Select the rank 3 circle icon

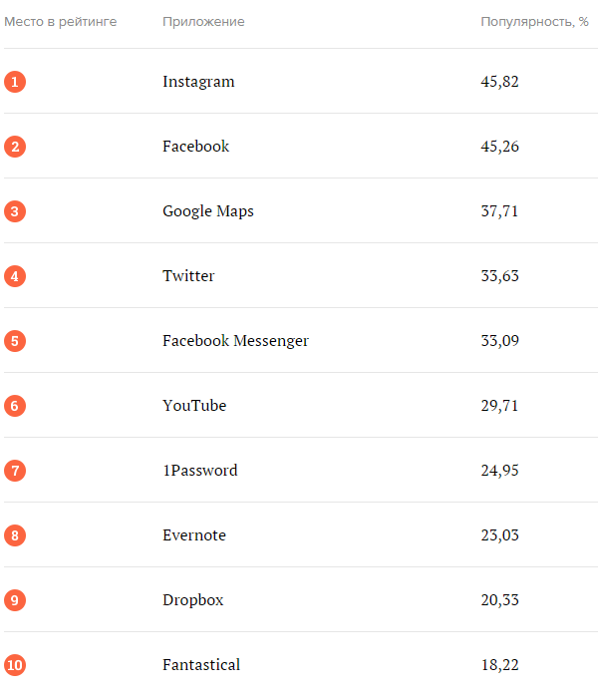tap(15, 211)
